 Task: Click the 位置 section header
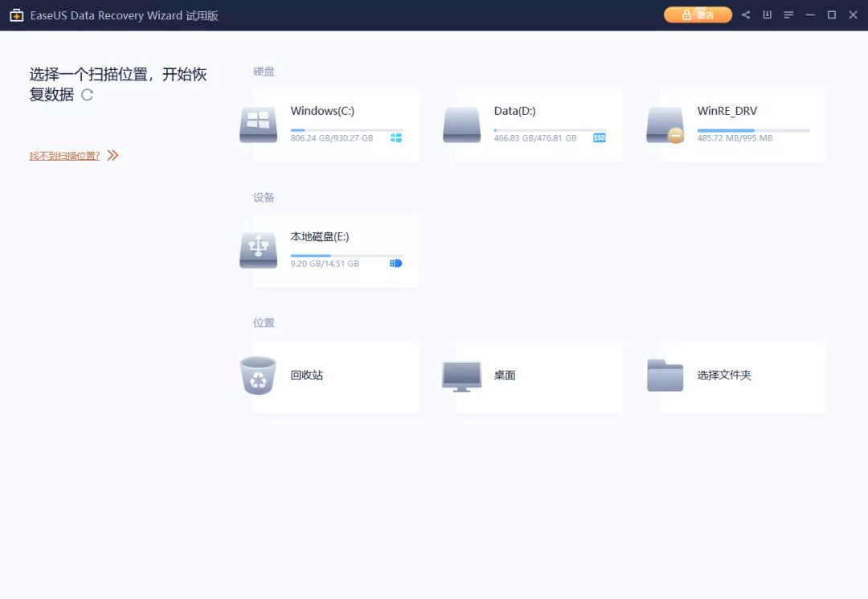pyautogui.click(x=264, y=322)
